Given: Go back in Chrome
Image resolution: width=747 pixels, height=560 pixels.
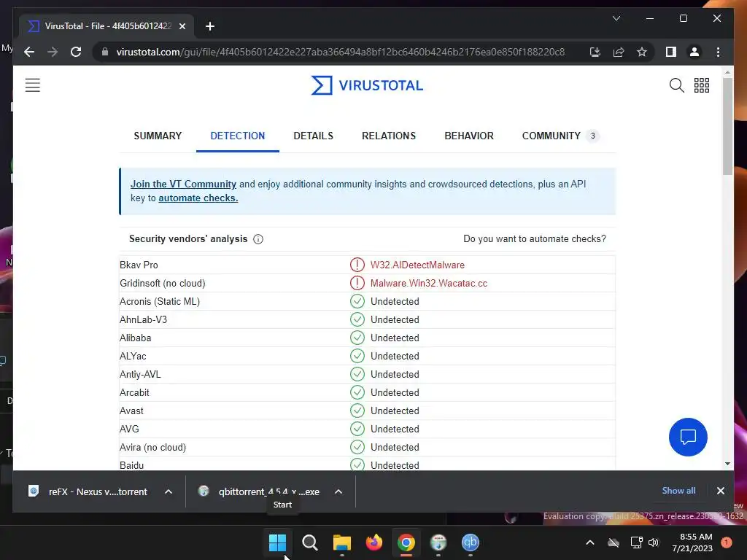Looking at the screenshot, I should [29, 52].
